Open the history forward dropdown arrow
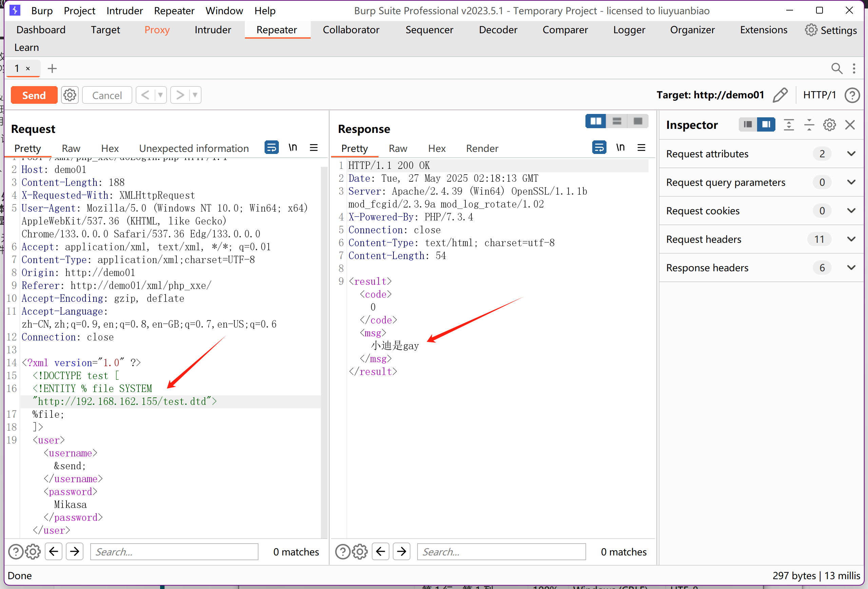The height and width of the screenshot is (589, 868). 195,95
